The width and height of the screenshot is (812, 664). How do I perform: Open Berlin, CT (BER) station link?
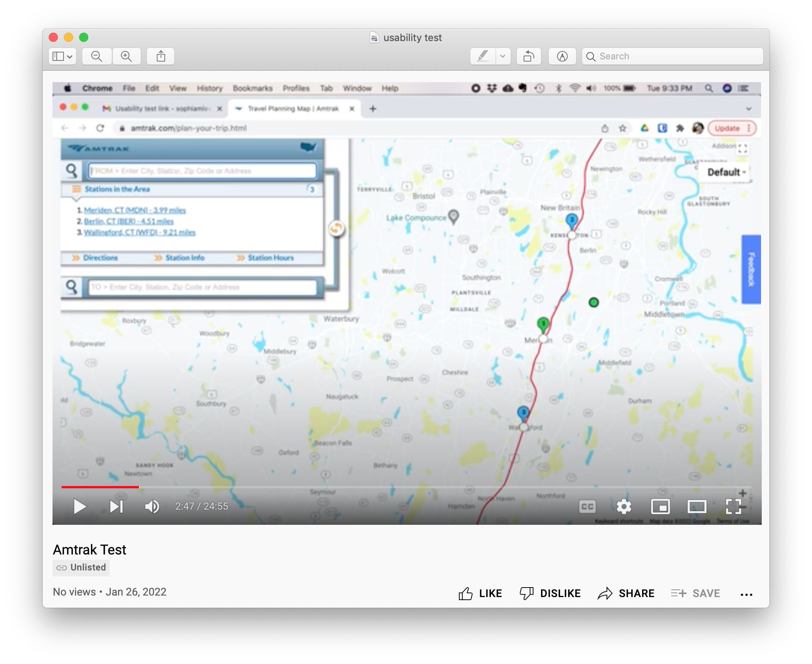(129, 221)
